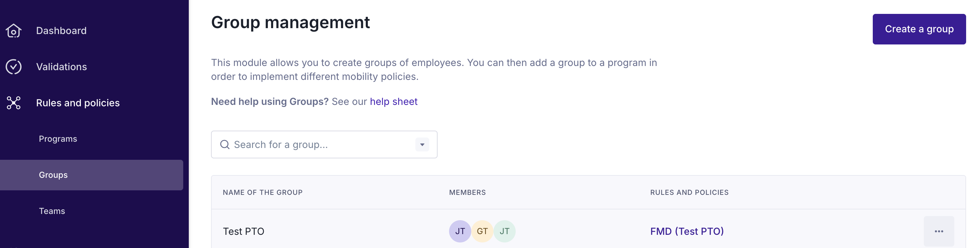Open the Dashboard menu item

coord(61,31)
